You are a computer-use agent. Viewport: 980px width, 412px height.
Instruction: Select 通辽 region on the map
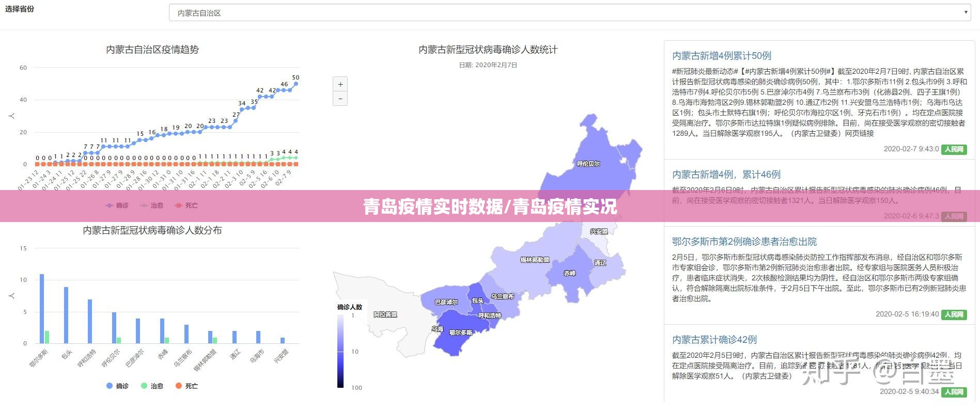[x=600, y=263]
